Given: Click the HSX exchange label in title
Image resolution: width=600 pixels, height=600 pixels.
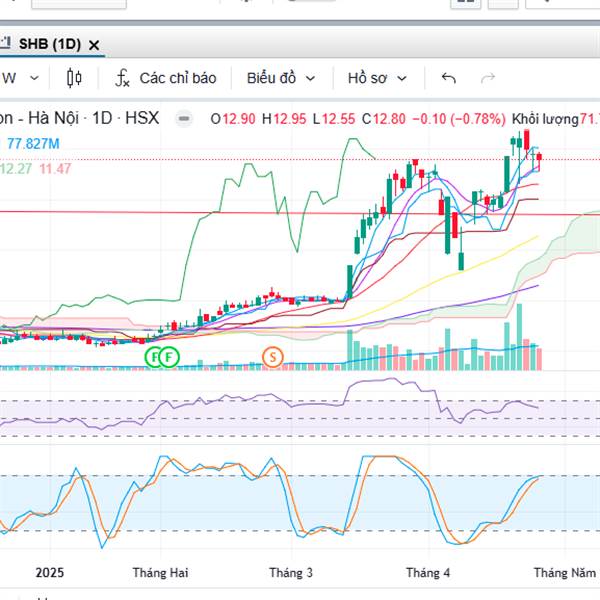Looking at the screenshot, I should [x=142, y=118].
